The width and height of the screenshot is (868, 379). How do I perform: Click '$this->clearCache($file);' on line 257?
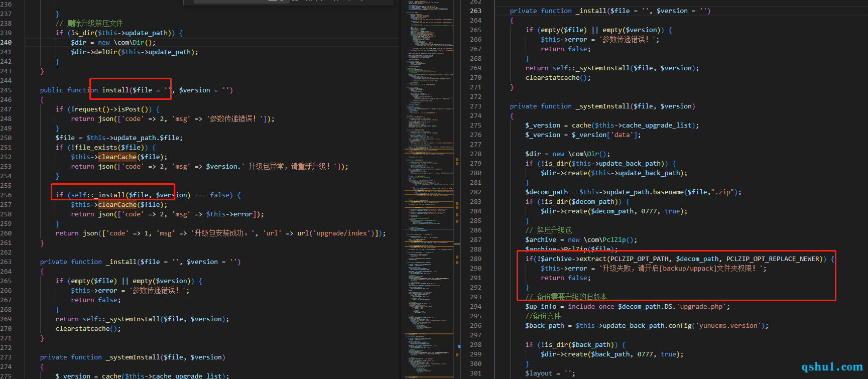(x=119, y=204)
